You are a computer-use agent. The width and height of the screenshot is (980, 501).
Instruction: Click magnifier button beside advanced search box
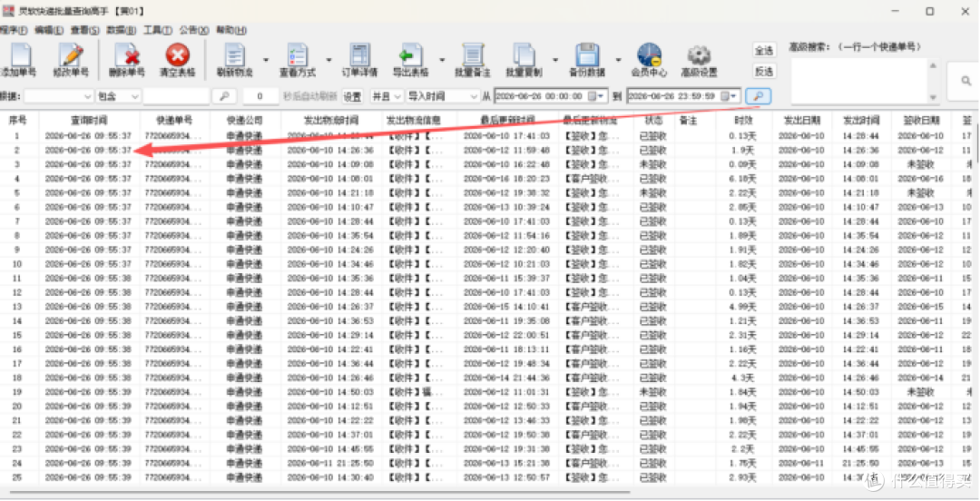click(965, 82)
